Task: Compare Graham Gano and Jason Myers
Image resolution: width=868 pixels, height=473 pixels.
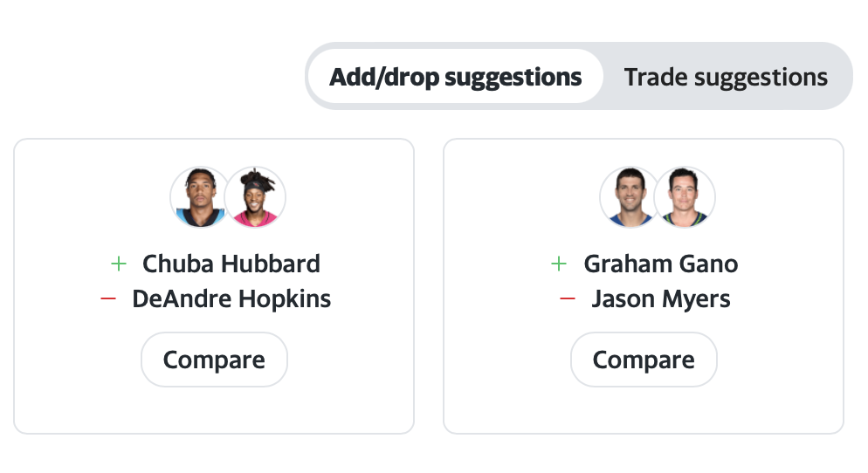Action: coord(644,360)
